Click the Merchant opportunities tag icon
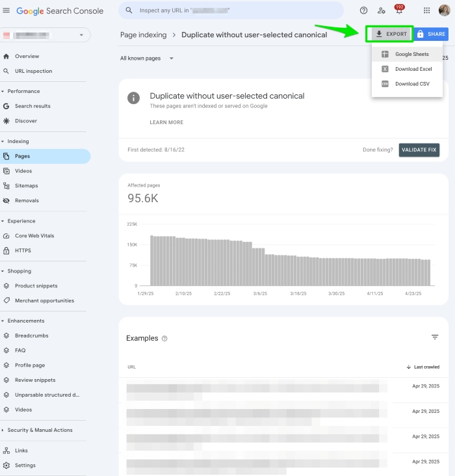 pos(6,300)
